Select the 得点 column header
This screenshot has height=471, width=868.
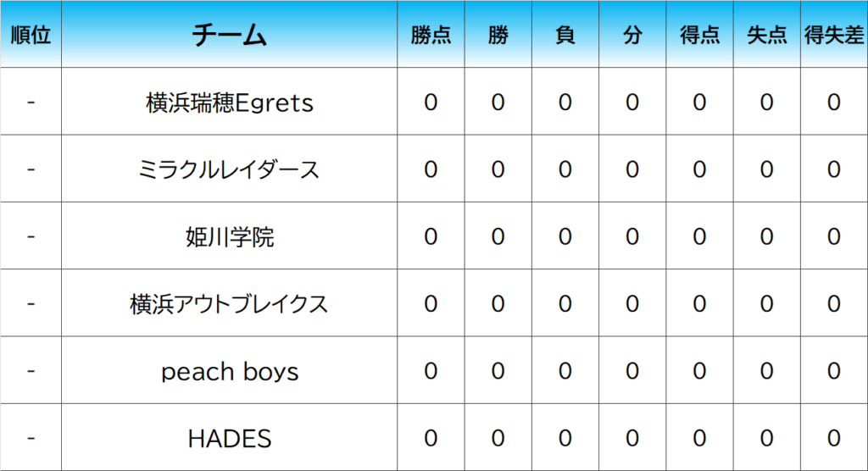tap(699, 36)
